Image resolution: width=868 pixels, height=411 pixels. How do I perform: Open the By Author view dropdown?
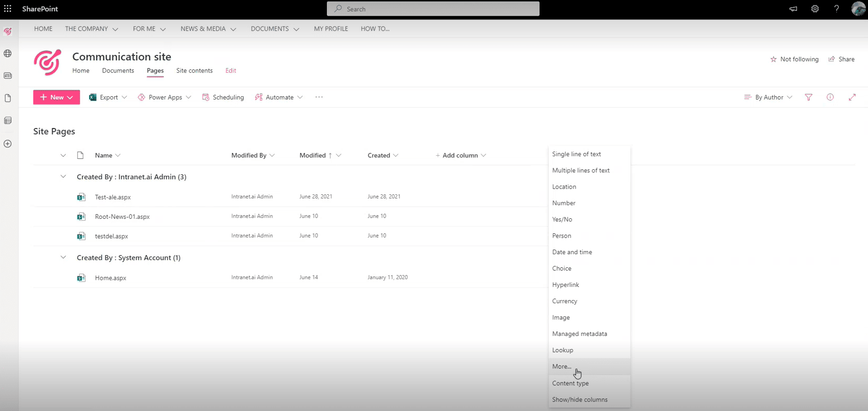click(x=768, y=97)
